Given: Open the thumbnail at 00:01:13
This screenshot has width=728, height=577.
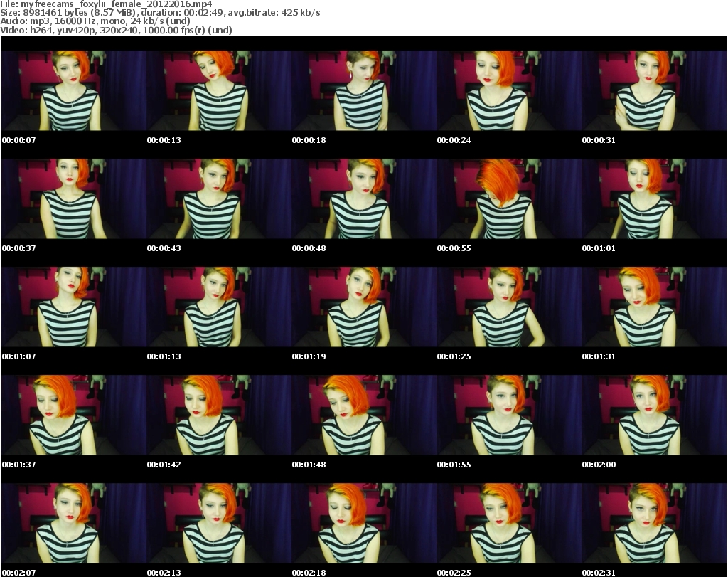Looking at the screenshot, I should (x=219, y=307).
